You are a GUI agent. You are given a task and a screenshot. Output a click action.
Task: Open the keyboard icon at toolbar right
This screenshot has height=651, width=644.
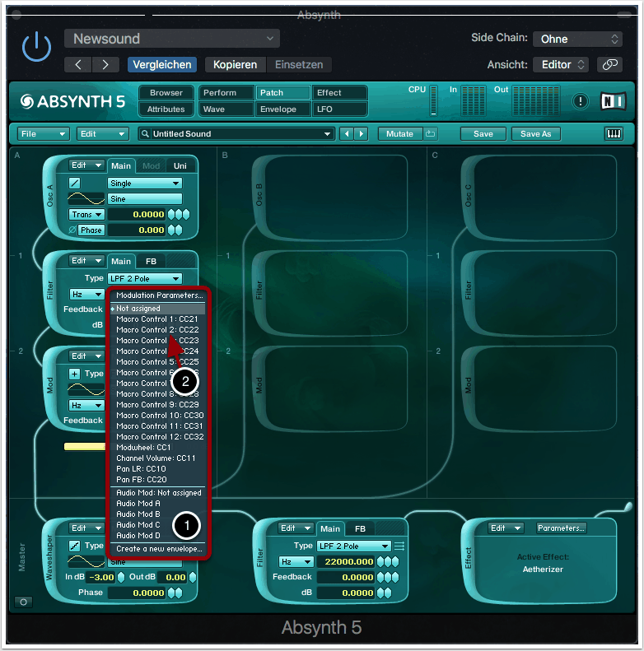click(x=614, y=133)
